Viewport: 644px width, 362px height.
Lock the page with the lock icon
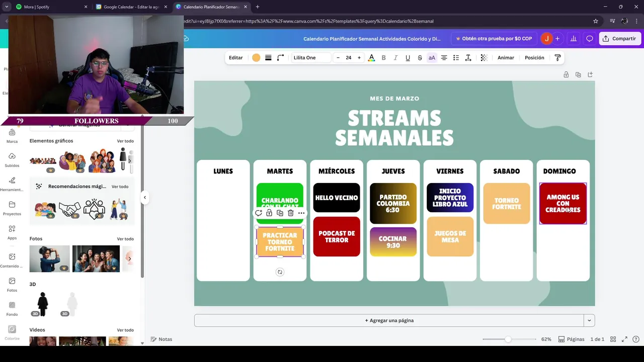(x=566, y=74)
